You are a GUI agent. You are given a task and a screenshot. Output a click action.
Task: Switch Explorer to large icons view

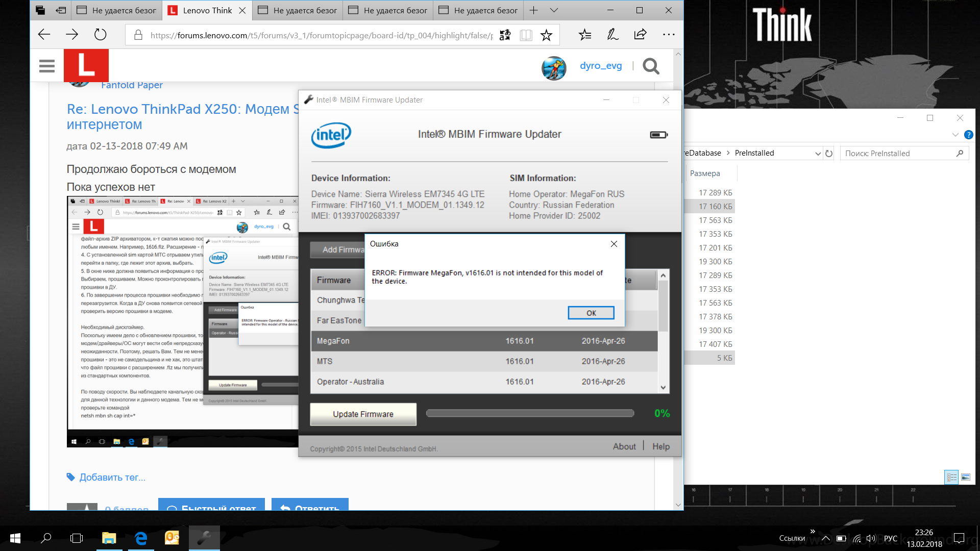(965, 477)
